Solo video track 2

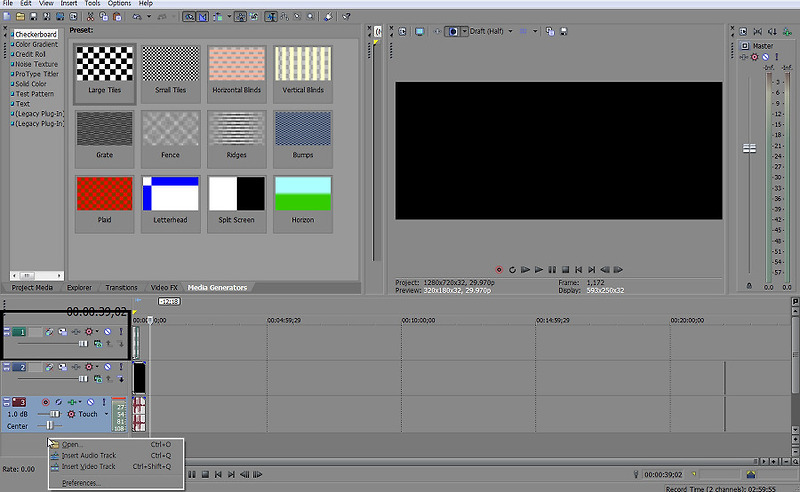pyautogui.click(x=121, y=367)
